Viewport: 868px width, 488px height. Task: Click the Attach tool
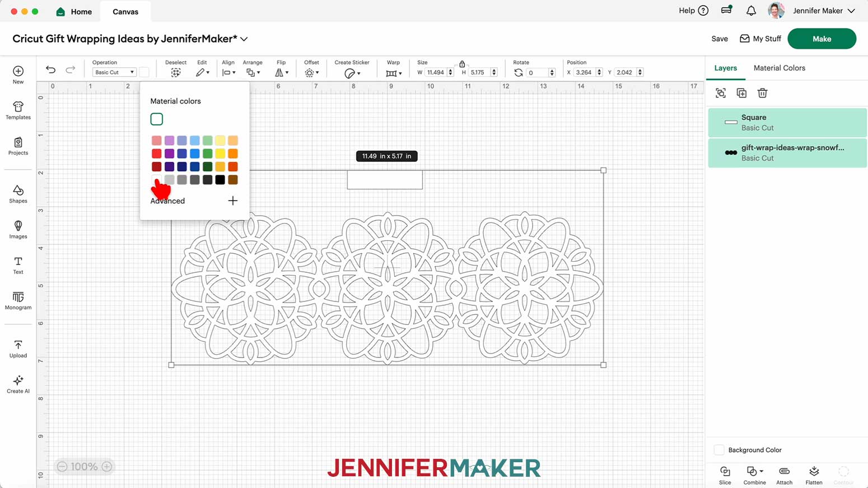coord(784,475)
